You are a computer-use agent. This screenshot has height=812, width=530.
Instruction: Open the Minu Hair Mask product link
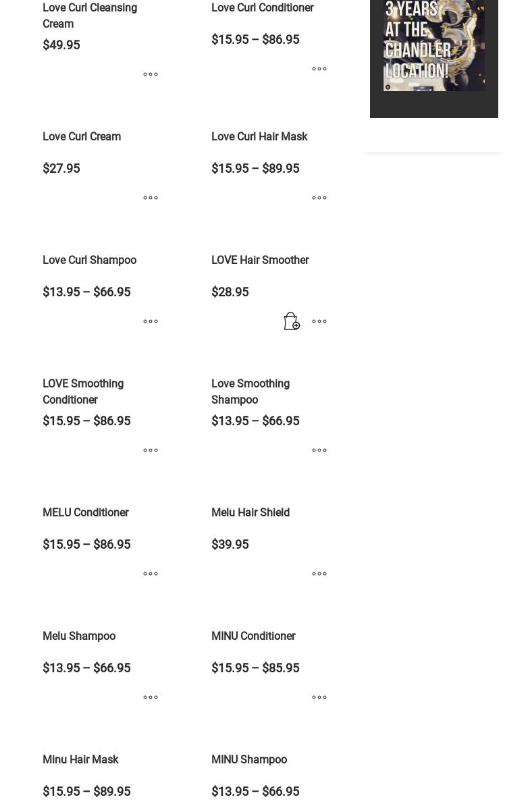(x=80, y=759)
